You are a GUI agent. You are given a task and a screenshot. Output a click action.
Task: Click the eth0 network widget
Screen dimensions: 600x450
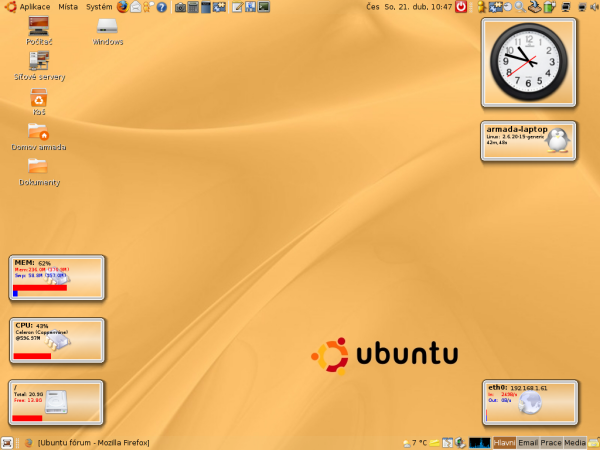click(x=530, y=403)
